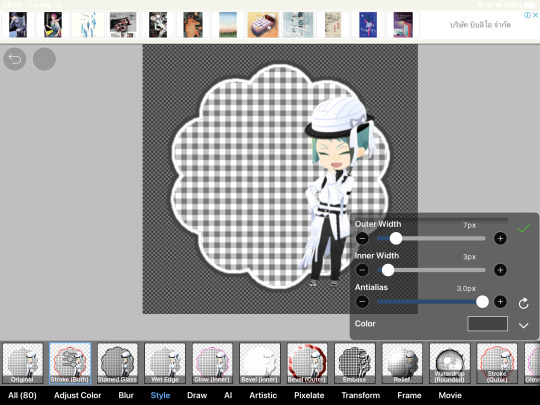This screenshot has width=540, height=405.
Task: Decrease Antialias with minus button
Action: [x=362, y=302]
